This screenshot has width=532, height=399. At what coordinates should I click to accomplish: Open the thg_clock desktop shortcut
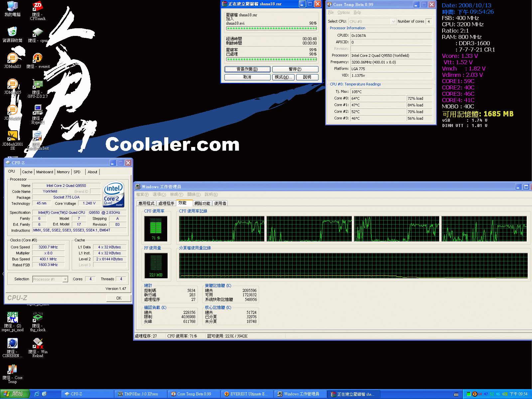coord(38,322)
